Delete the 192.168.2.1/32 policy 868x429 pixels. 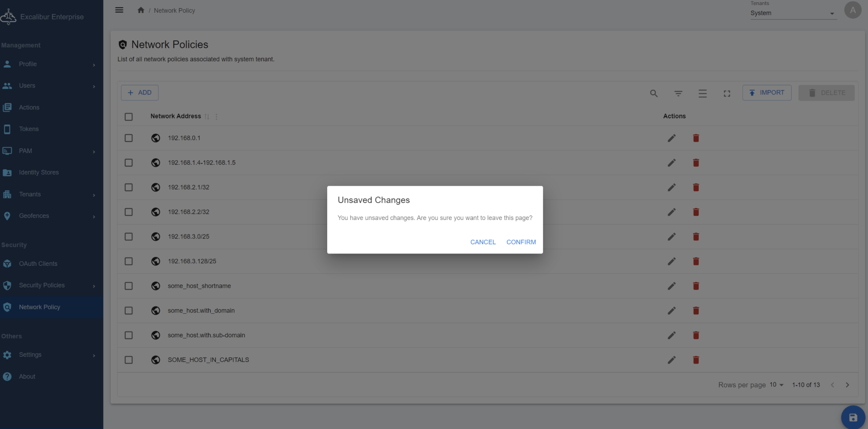(696, 187)
